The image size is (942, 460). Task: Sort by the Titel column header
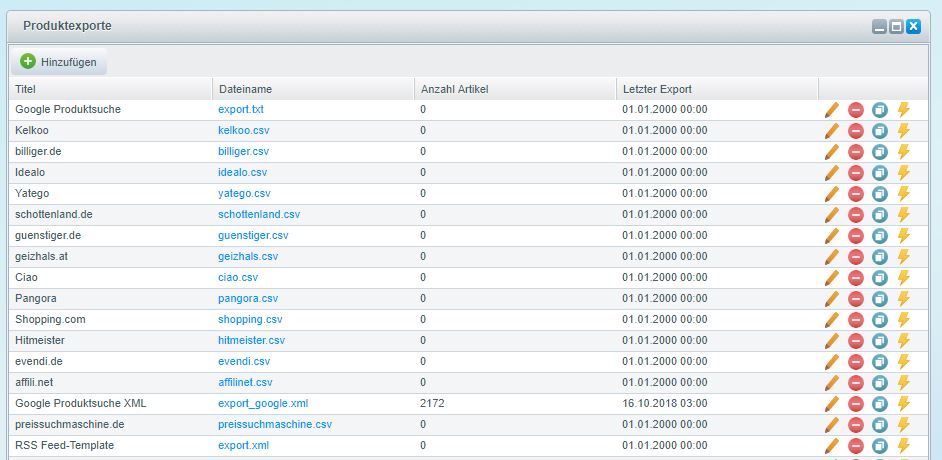[111, 89]
